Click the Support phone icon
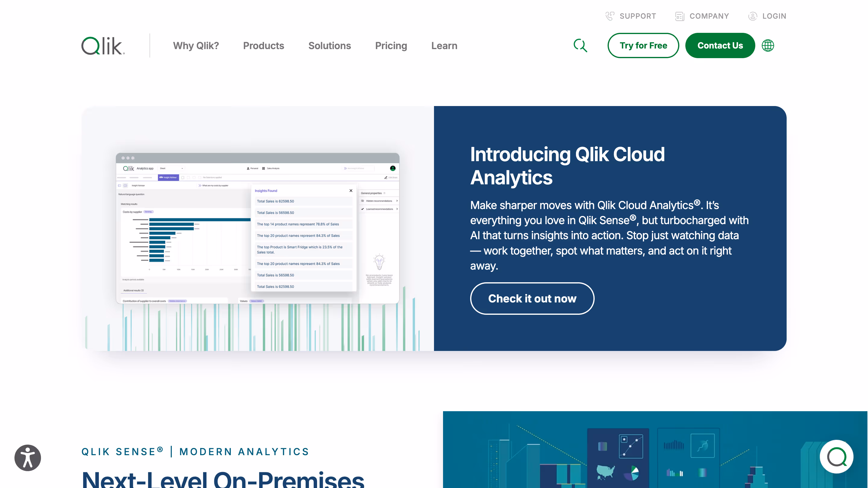 pyautogui.click(x=609, y=16)
